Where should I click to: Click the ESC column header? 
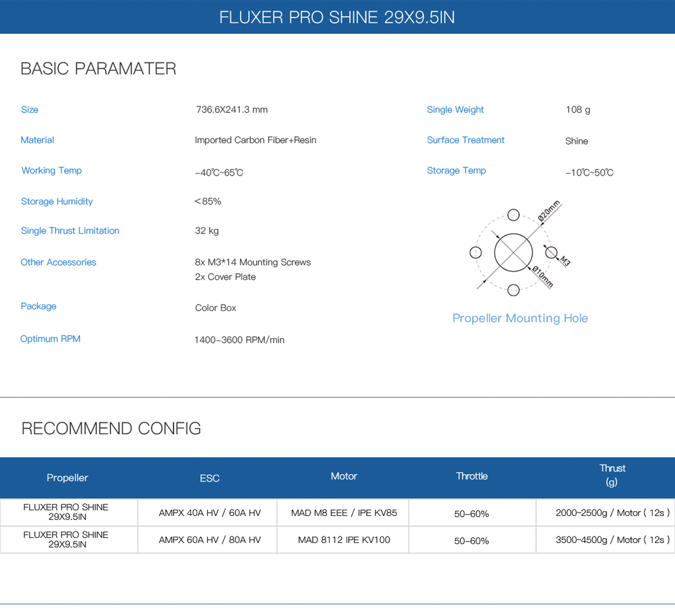[210, 478]
